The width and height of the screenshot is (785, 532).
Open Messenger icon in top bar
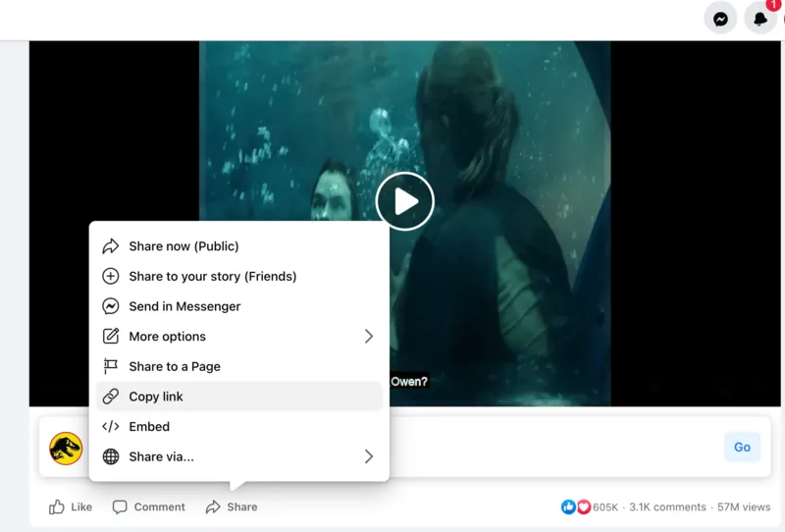point(720,19)
